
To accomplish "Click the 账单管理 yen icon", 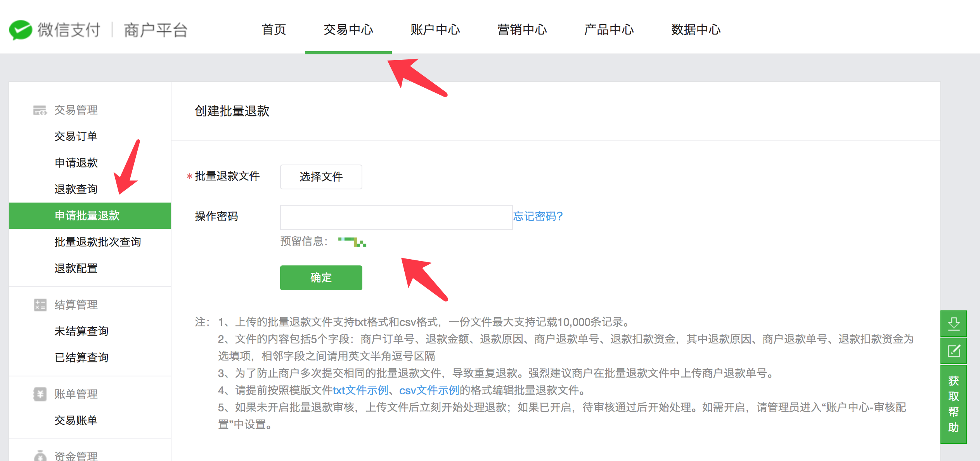I will click(40, 394).
